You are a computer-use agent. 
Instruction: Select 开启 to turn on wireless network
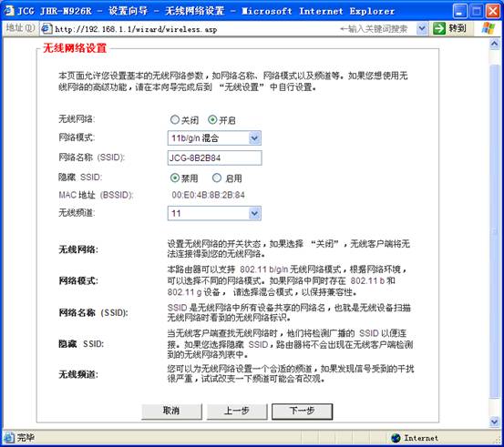tap(212, 120)
